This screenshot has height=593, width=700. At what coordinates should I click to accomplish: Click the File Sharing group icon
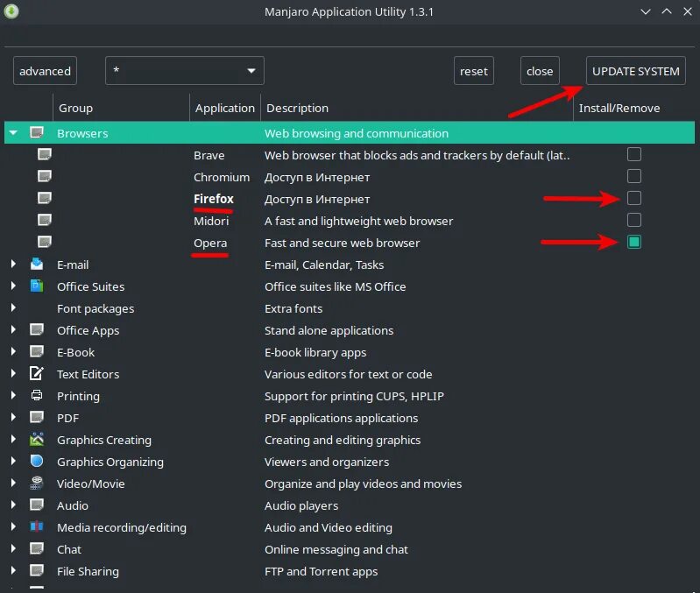37,570
